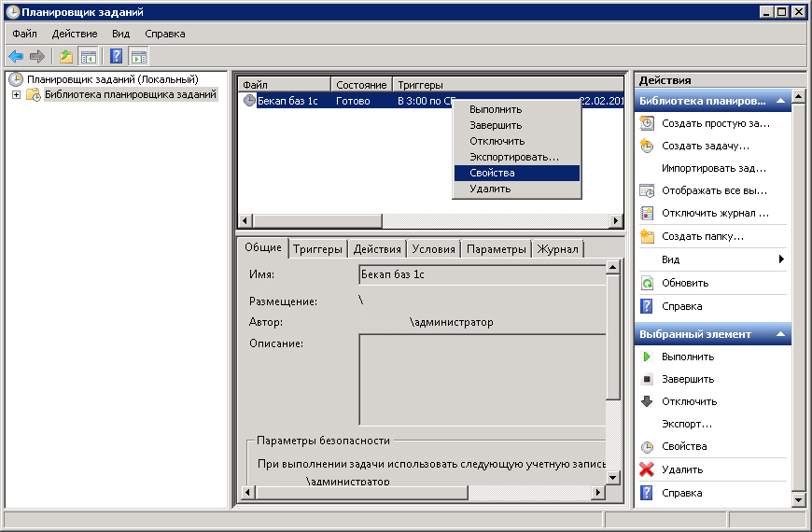Choose Завершить in the context menu
This screenshot has width=812, height=532.
[x=517, y=125]
